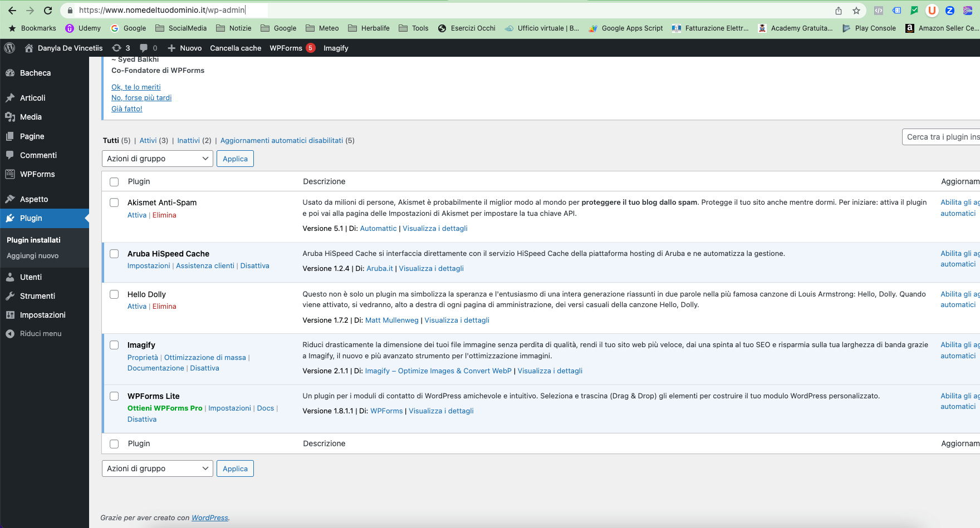Expand the Tools bookmarks folder
Screen dimensions: 980x528
click(x=413, y=28)
